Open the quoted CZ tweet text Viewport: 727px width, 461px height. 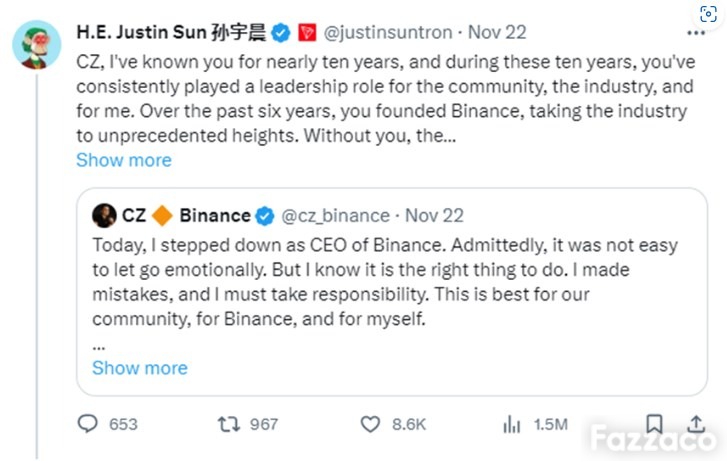pos(385,282)
